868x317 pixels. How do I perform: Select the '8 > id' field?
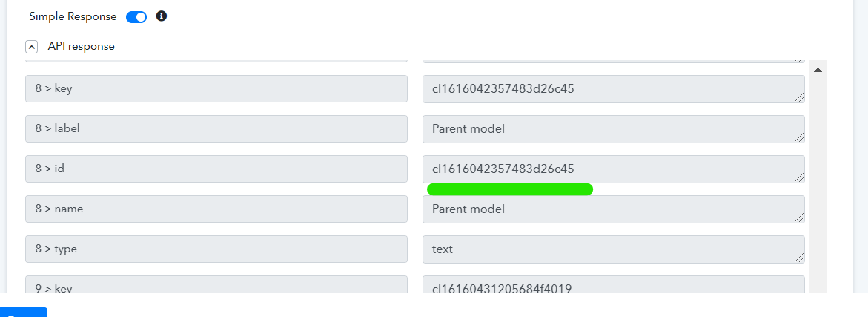216,169
